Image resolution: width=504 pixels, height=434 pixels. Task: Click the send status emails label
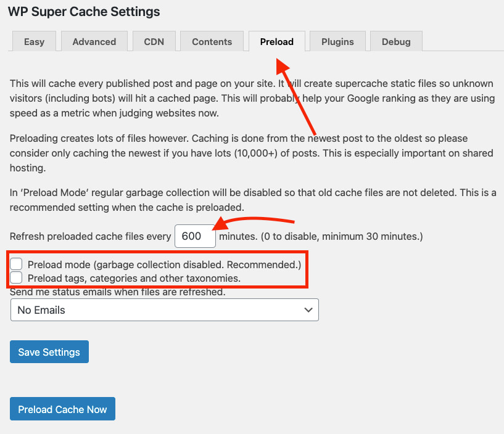[x=117, y=292]
